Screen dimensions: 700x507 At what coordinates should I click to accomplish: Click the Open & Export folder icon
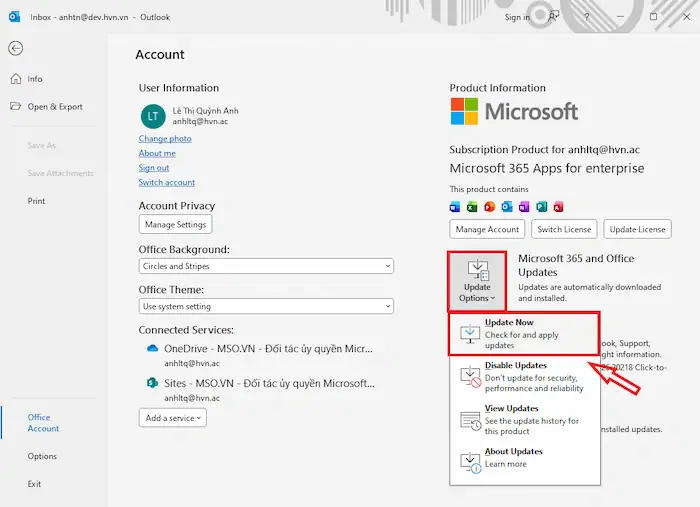pyautogui.click(x=16, y=106)
